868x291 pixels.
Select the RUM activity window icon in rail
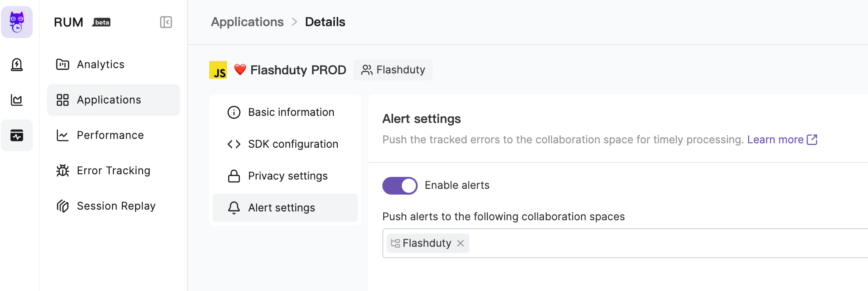17,135
